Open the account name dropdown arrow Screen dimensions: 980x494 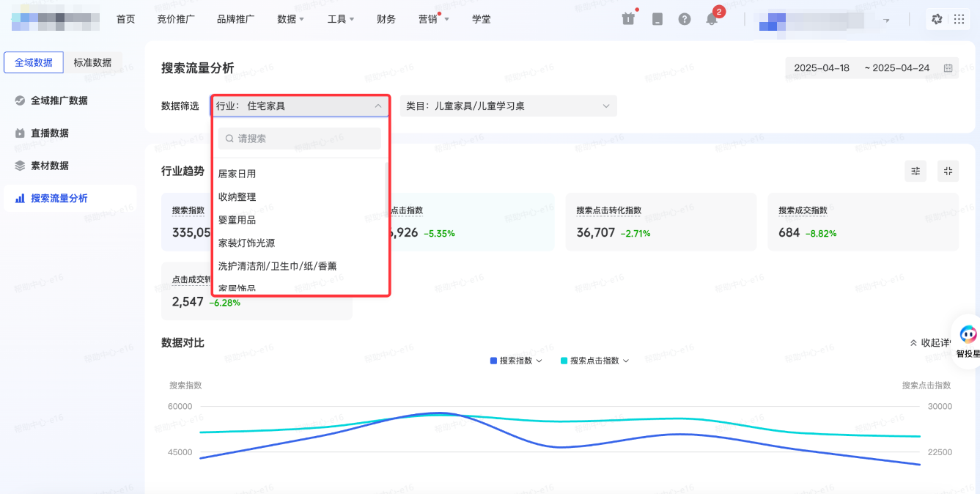coord(887,21)
